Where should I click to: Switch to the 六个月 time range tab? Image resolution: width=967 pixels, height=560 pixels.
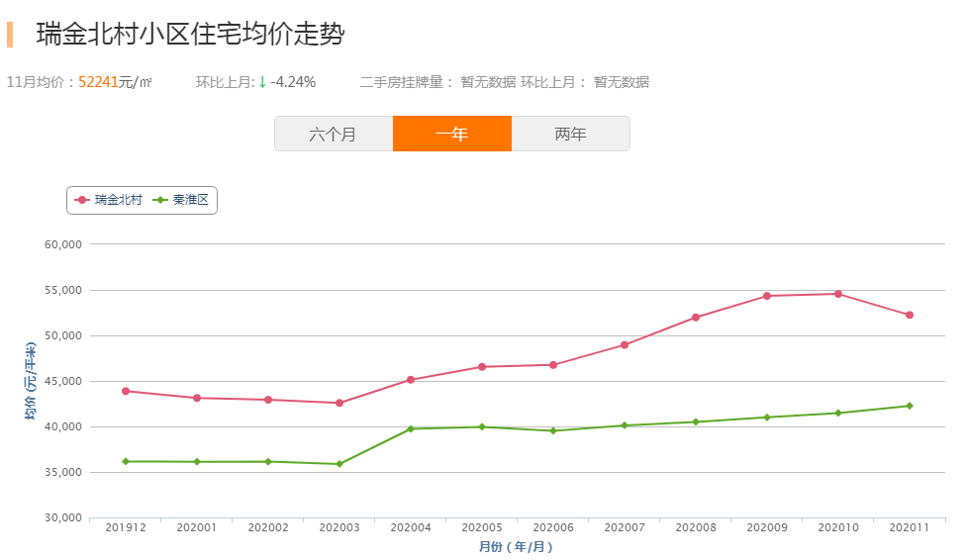pyautogui.click(x=334, y=134)
